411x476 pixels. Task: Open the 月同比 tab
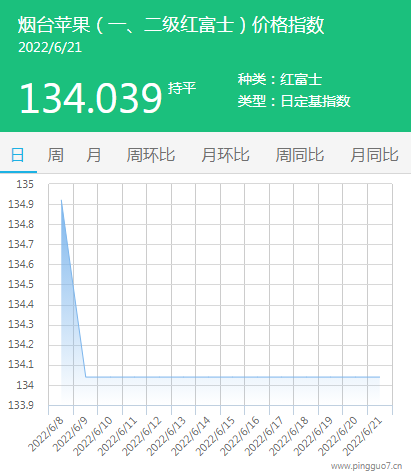point(374,155)
